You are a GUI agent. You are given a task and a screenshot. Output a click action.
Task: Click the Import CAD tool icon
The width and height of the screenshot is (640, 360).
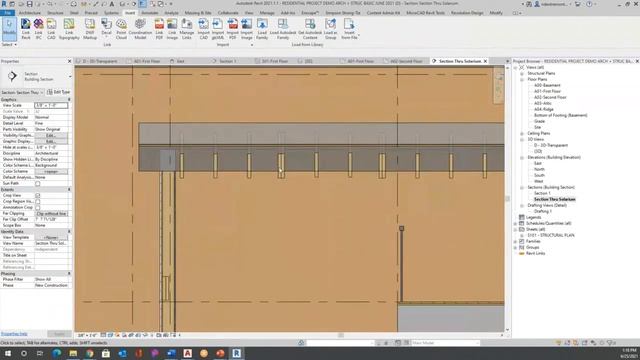tap(203, 24)
